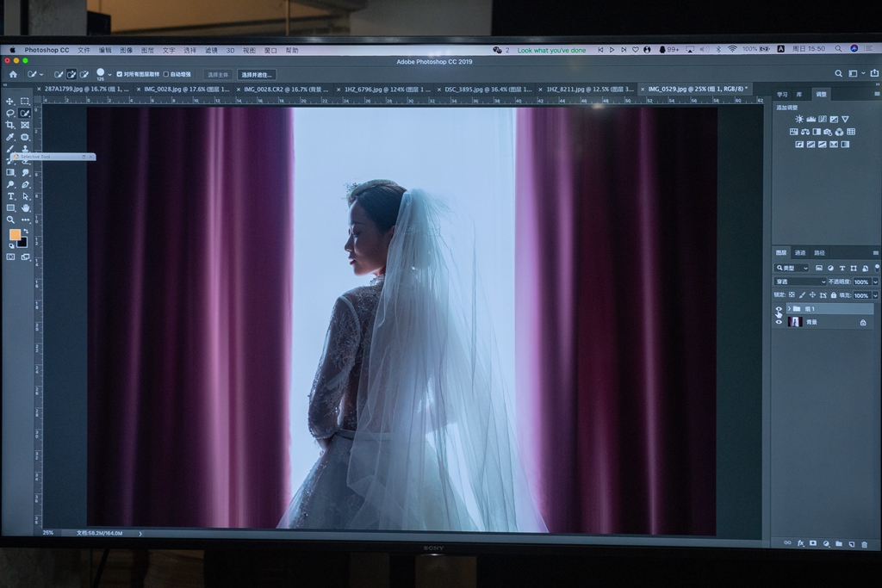Click the macOS Spotlight search icon

pyautogui.click(x=839, y=49)
